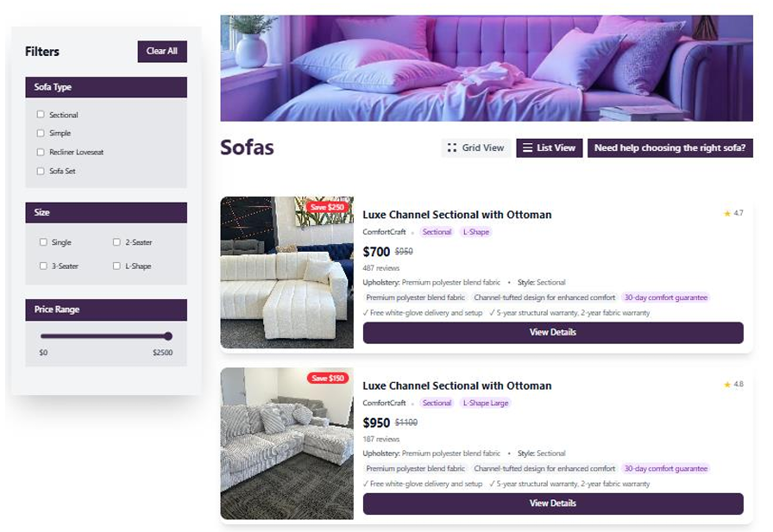Image resolution: width=773 pixels, height=532 pixels.
Task: Select the 2-Seater size checkbox
Action: pos(116,242)
